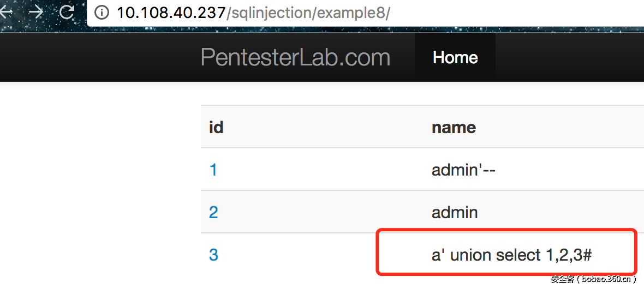Click the /sqlinjection/example8/ path in the URL
644x289 pixels.
[308, 13]
